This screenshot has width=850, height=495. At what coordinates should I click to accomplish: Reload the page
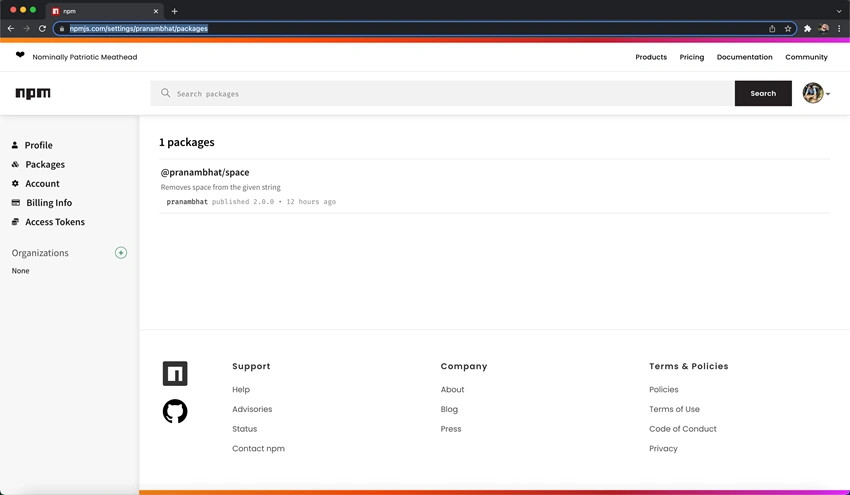[x=42, y=28]
